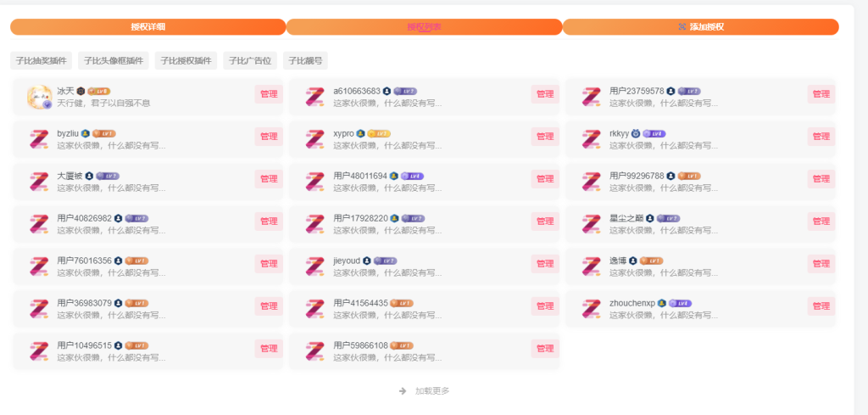
Task: Click avatar of 用户48011694
Action: pos(315,182)
